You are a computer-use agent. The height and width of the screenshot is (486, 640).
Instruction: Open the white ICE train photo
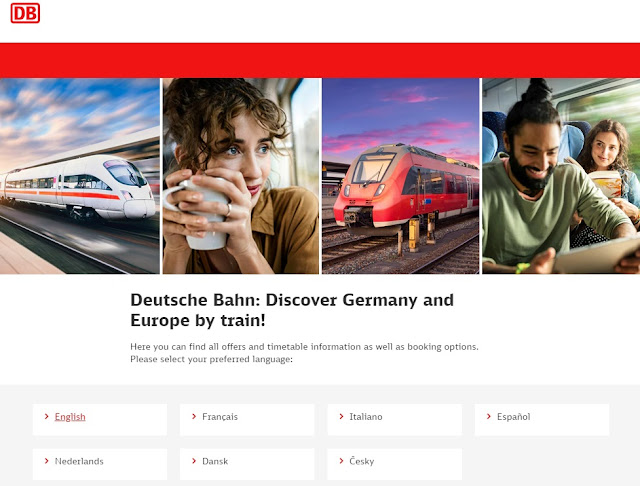click(80, 176)
